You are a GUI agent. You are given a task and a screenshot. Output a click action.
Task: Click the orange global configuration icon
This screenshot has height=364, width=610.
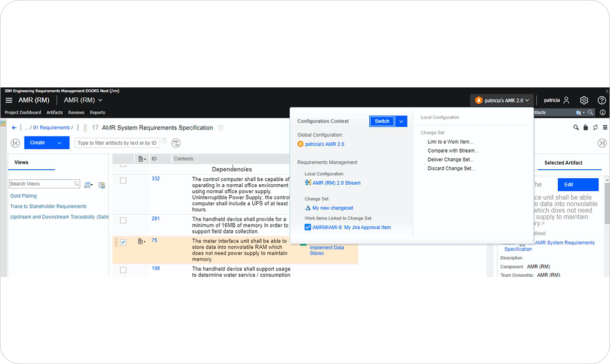tap(300, 144)
